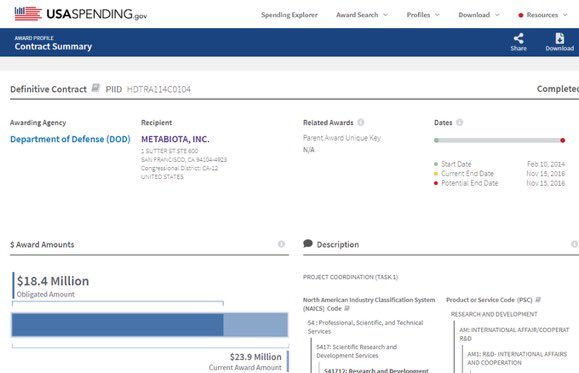Click the Description speech bubble icon
579x373 pixels.
click(x=308, y=243)
